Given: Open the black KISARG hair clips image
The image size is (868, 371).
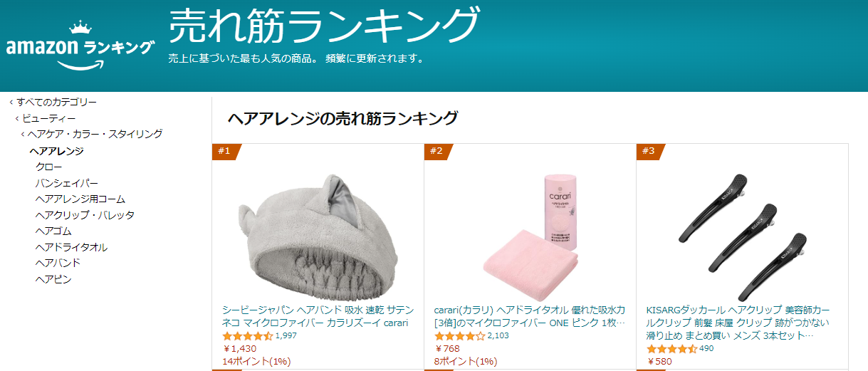Looking at the screenshot, I should pyautogui.click(x=742, y=235).
